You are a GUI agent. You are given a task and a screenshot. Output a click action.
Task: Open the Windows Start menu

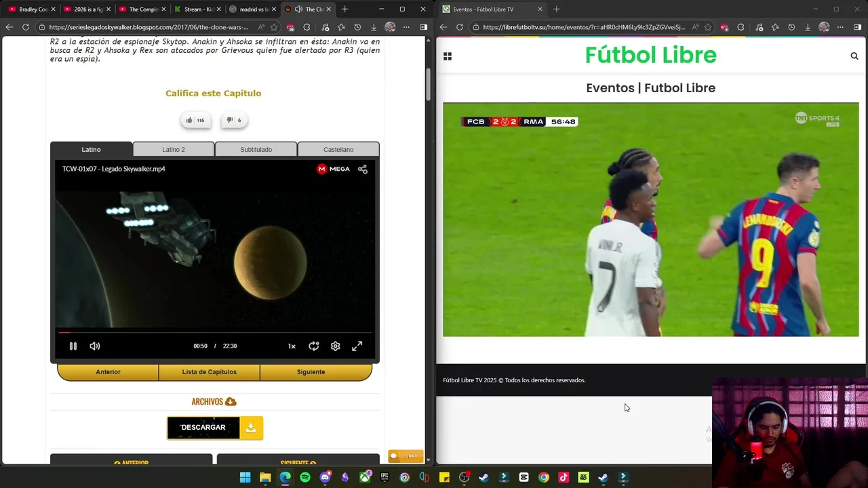click(245, 477)
